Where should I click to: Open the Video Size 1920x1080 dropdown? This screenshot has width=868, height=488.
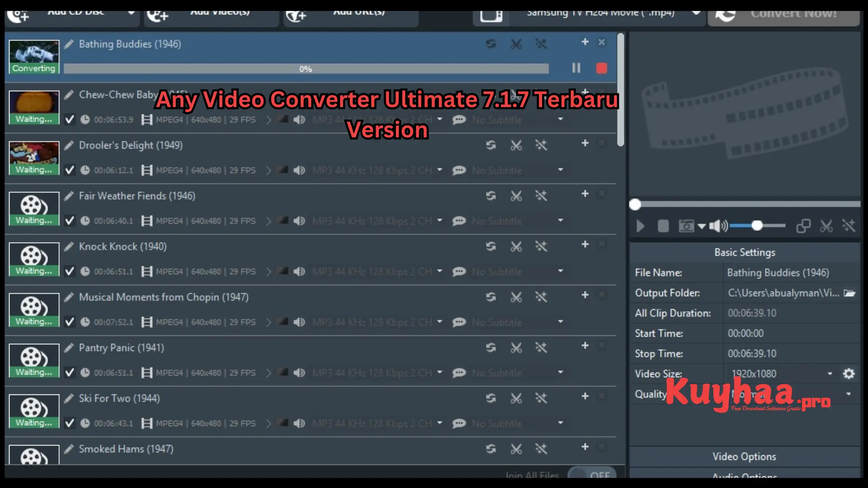click(x=830, y=374)
